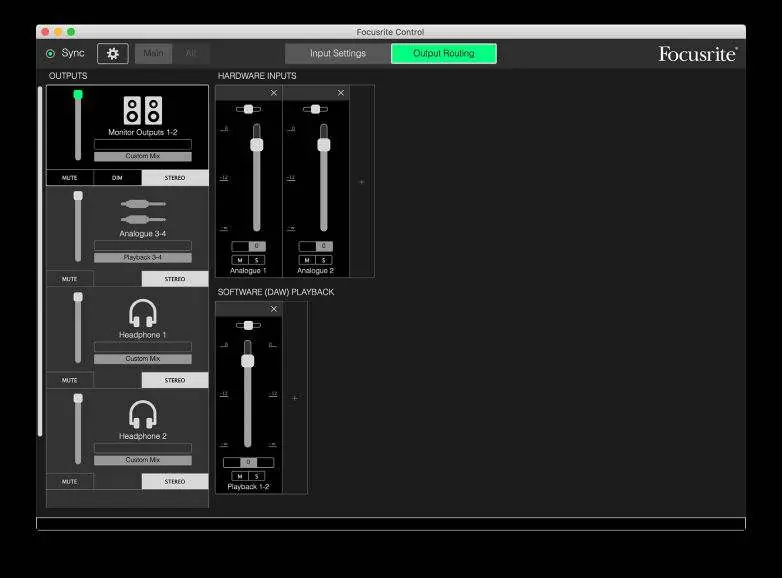Click the Headphone 2 output level slider
This screenshot has height=578, width=782.
click(78, 429)
